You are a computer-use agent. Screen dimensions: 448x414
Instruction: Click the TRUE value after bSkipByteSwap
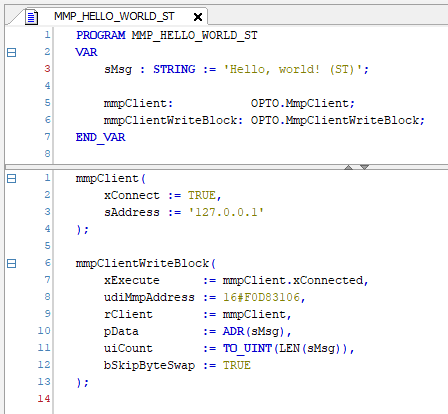pos(237,365)
